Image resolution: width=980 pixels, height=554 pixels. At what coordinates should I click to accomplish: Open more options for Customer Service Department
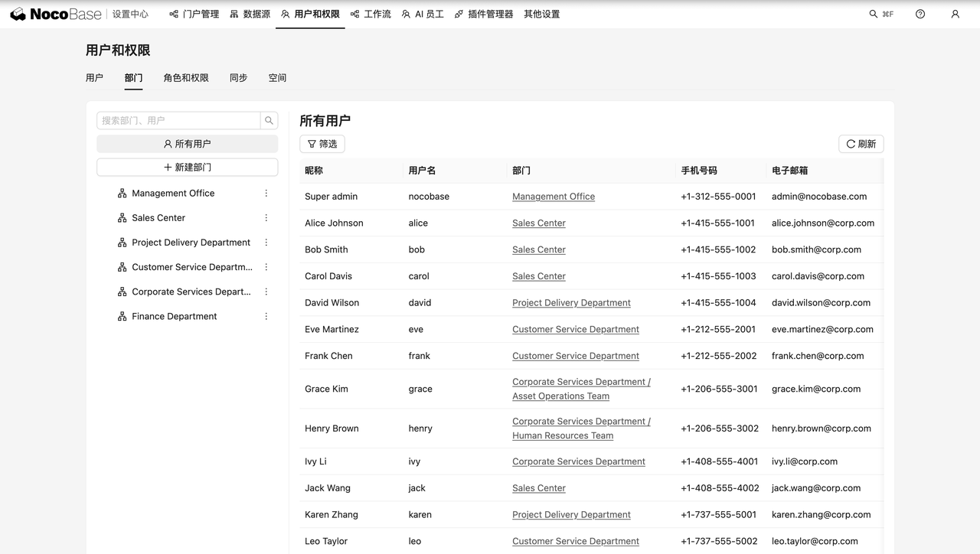point(266,267)
